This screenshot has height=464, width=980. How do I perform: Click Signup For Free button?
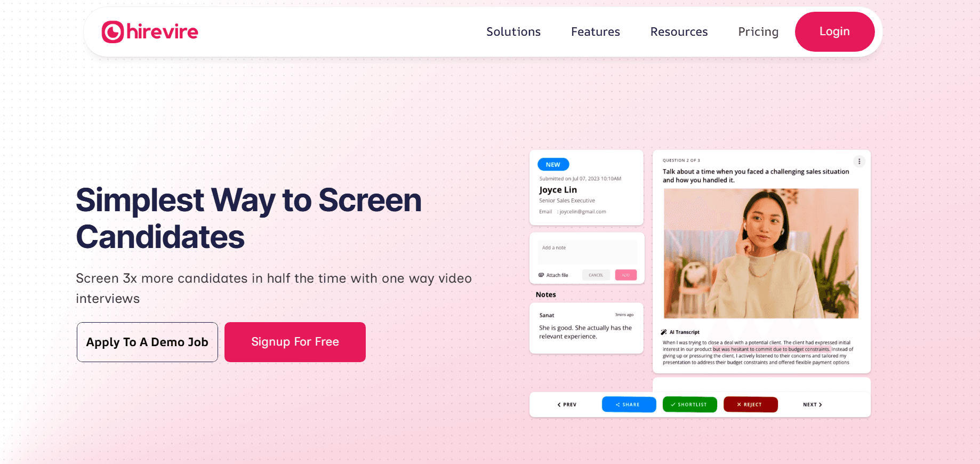tap(295, 342)
